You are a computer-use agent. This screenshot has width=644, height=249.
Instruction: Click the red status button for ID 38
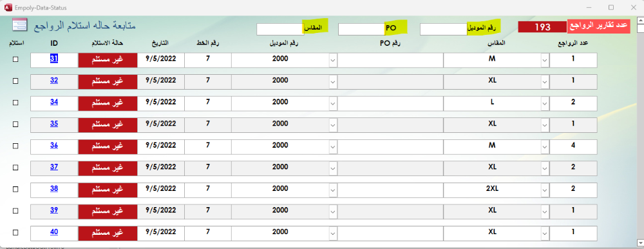pyautogui.click(x=107, y=189)
